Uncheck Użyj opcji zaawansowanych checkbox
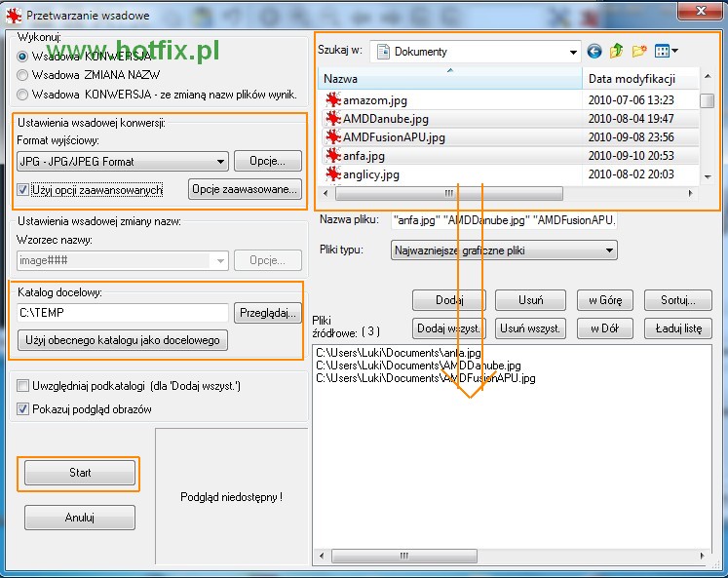 coord(23,189)
